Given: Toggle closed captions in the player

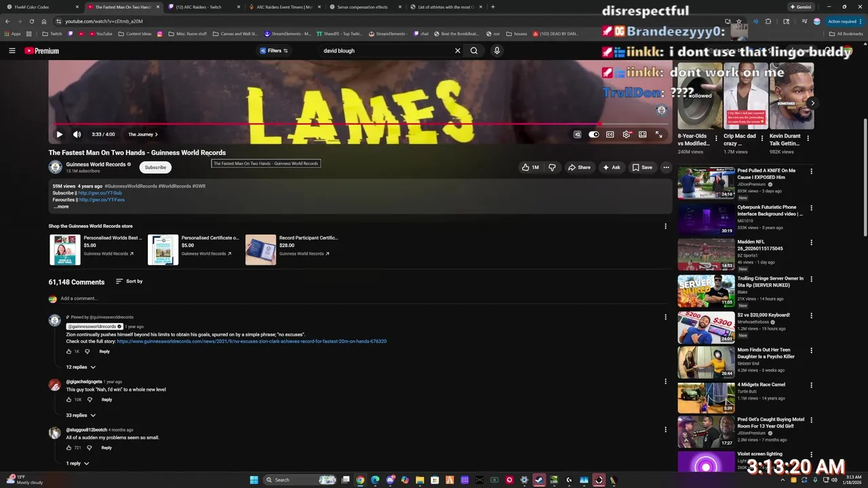Looking at the screenshot, I should click(x=610, y=134).
